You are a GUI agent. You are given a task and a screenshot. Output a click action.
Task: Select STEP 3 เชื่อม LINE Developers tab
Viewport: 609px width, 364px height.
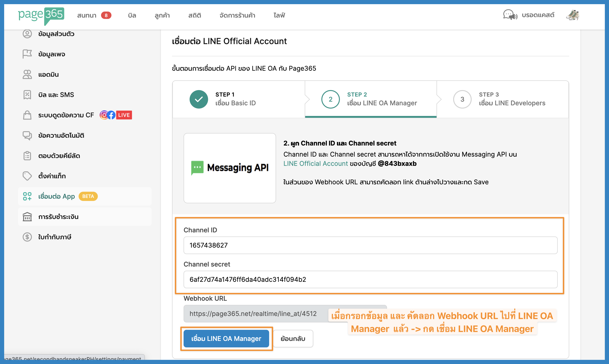[x=502, y=99]
